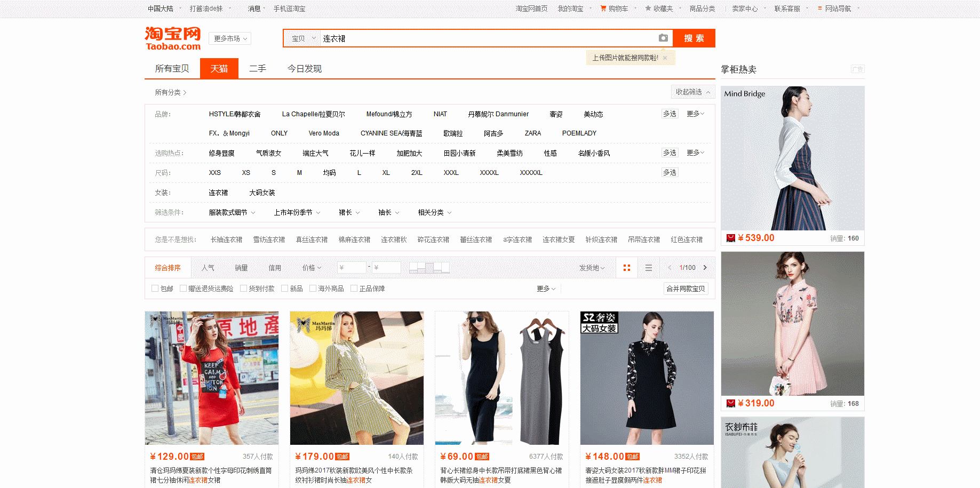
Task: Open striped shirt dress ¥179.00 image
Action: [357, 378]
